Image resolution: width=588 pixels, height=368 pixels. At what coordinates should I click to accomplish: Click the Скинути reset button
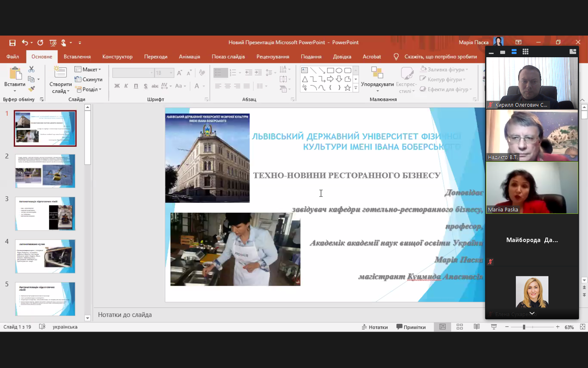(89, 79)
